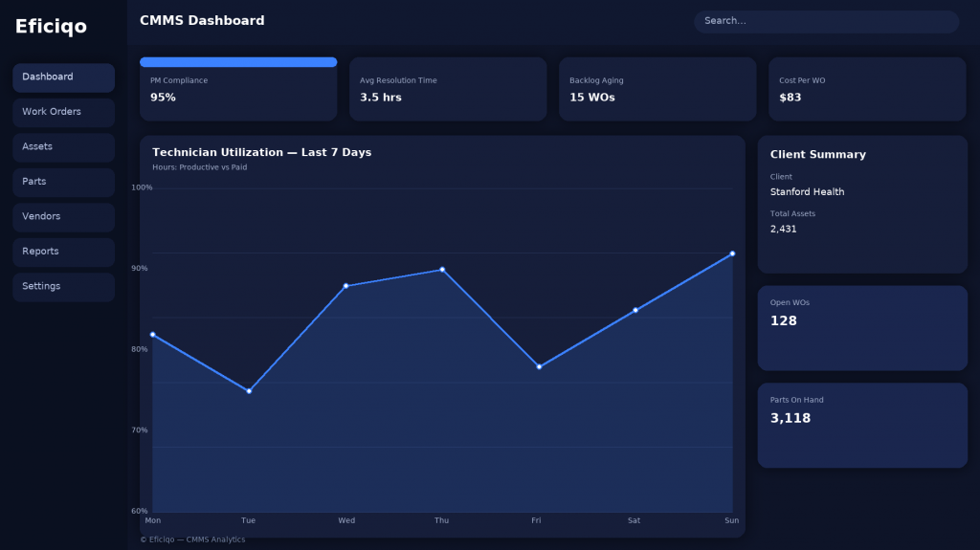Go to Work Orders in the sidebar
The height and width of the screenshot is (550, 980).
pos(63,112)
